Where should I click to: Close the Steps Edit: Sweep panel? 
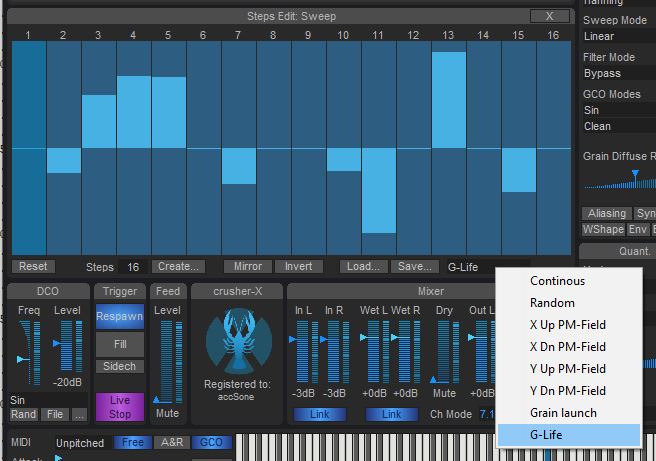(549, 16)
